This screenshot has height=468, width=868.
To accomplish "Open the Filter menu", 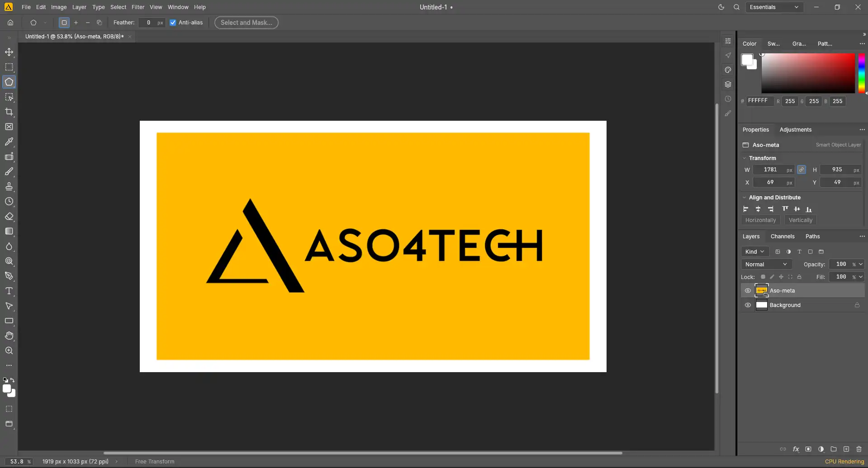I will coord(138,7).
